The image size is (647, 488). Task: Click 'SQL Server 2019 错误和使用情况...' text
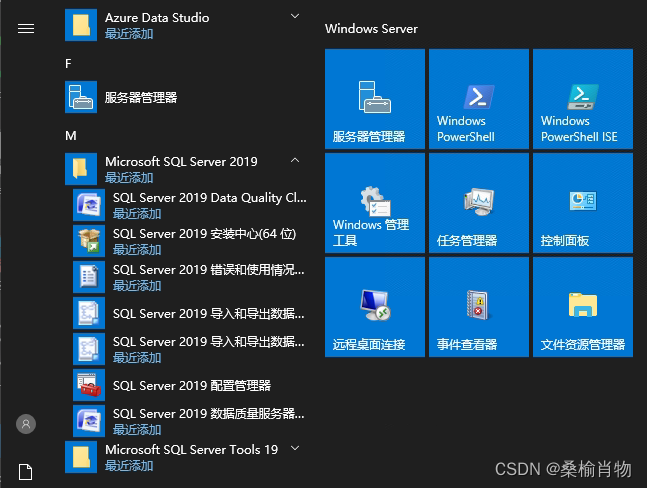coord(209,270)
